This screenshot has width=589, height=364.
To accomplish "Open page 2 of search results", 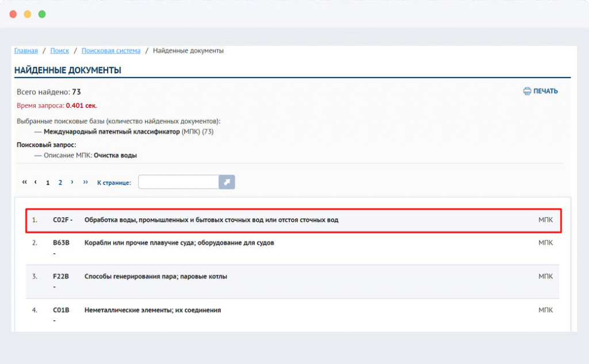I will click(x=60, y=182).
